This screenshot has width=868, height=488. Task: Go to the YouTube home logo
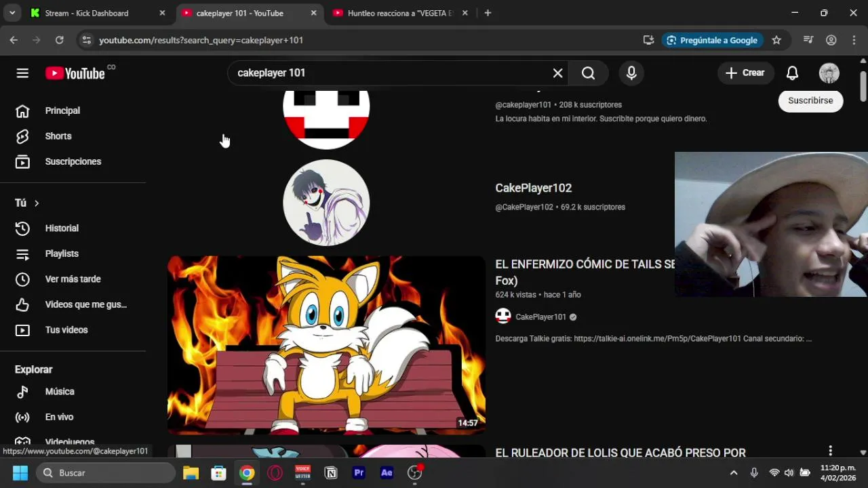pos(75,73)
